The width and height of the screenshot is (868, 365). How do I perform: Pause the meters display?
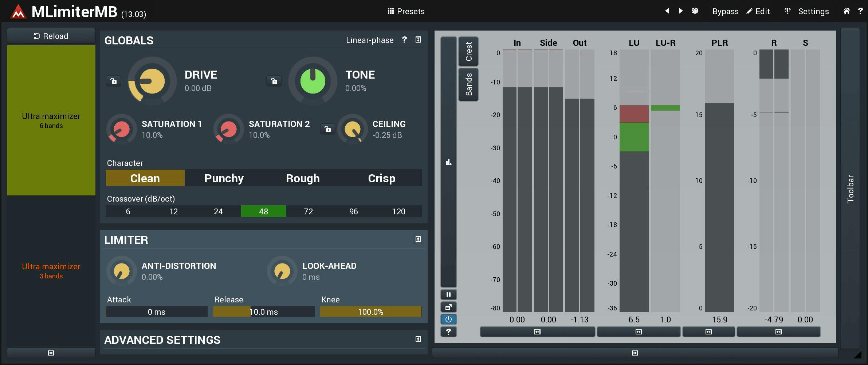448,294
